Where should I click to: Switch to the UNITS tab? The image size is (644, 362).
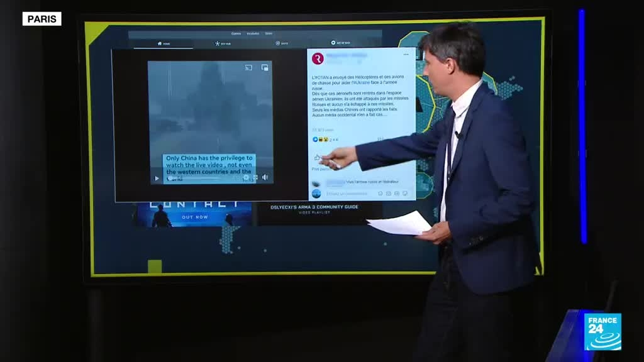coord(282,43)
